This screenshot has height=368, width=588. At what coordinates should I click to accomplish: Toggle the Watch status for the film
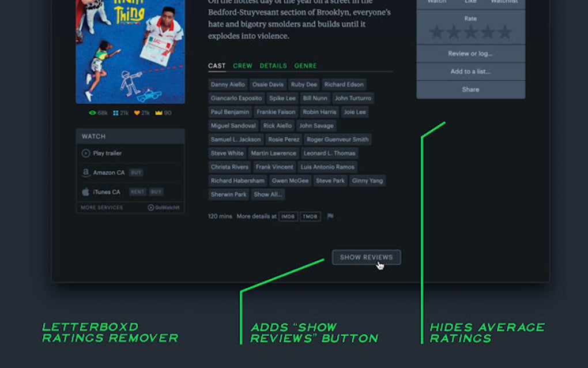coord(436,2)
